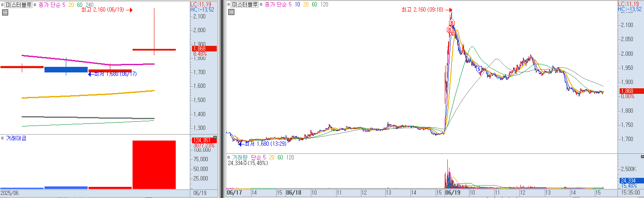Viewport: 644px width, 198px height.
Task: Click the 거래량 indicator label
Action: [x=240, y=157]
